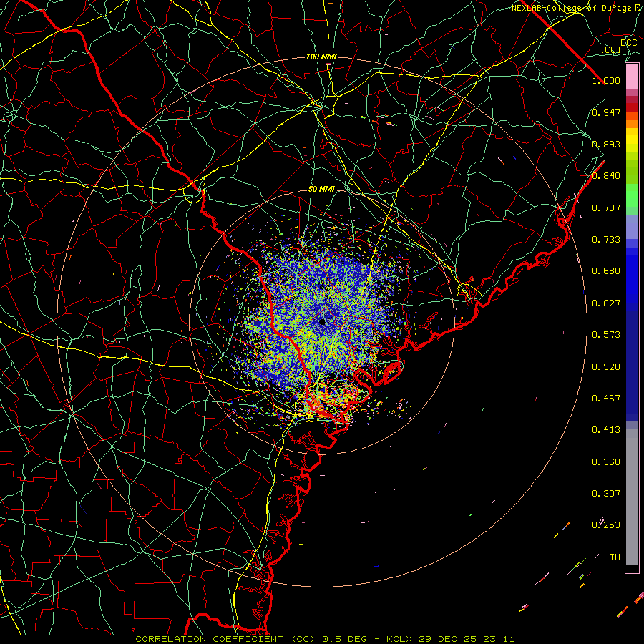Click the black radar site dot at ring center
Viewport: 644px width, 644px height.
322,321
